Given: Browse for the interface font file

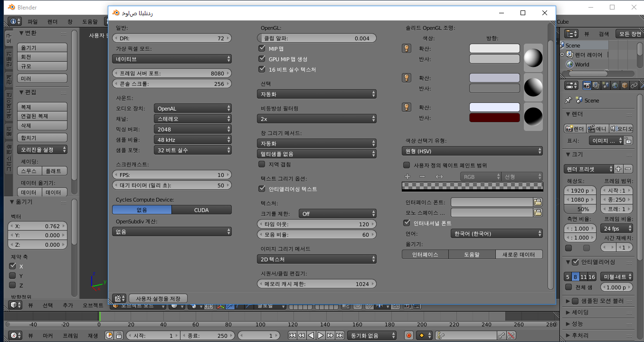Looking at the screenshot, I should tap(538, 202).
